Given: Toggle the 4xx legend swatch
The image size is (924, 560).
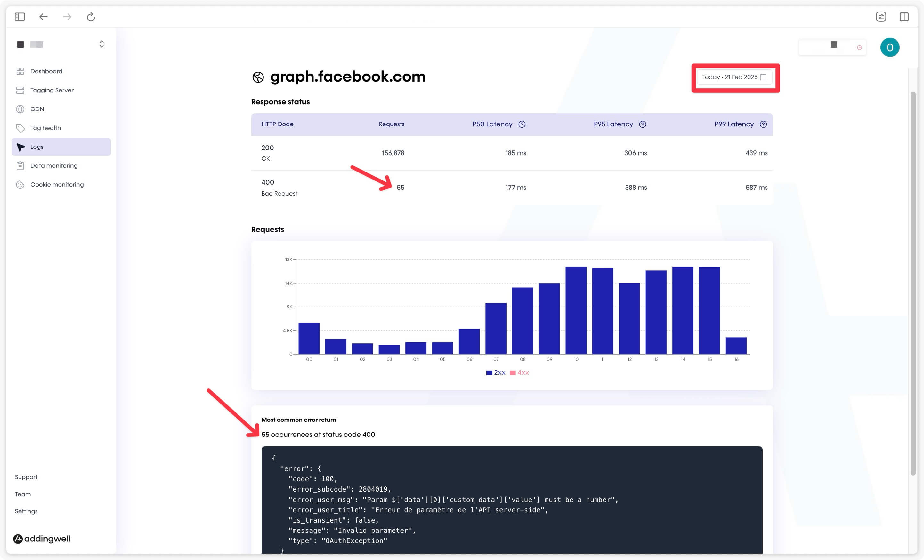Looking at the screenshot, I should (x=513, y=373).
